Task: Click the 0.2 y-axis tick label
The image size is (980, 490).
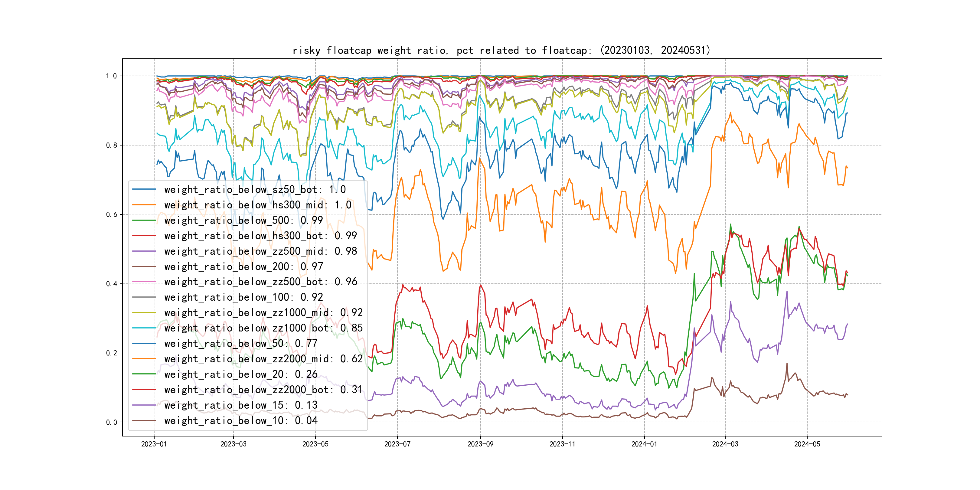Action: (x=112, y=353)
